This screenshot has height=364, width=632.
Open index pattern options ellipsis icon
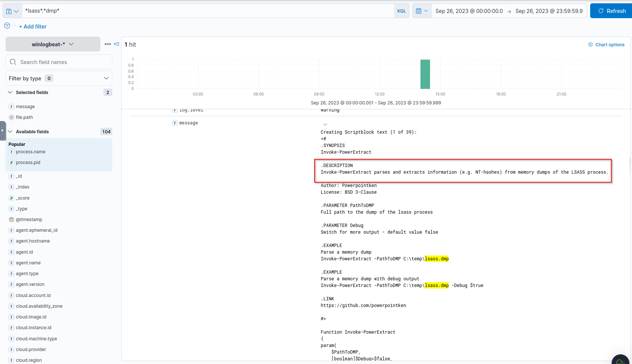[107, 44]
